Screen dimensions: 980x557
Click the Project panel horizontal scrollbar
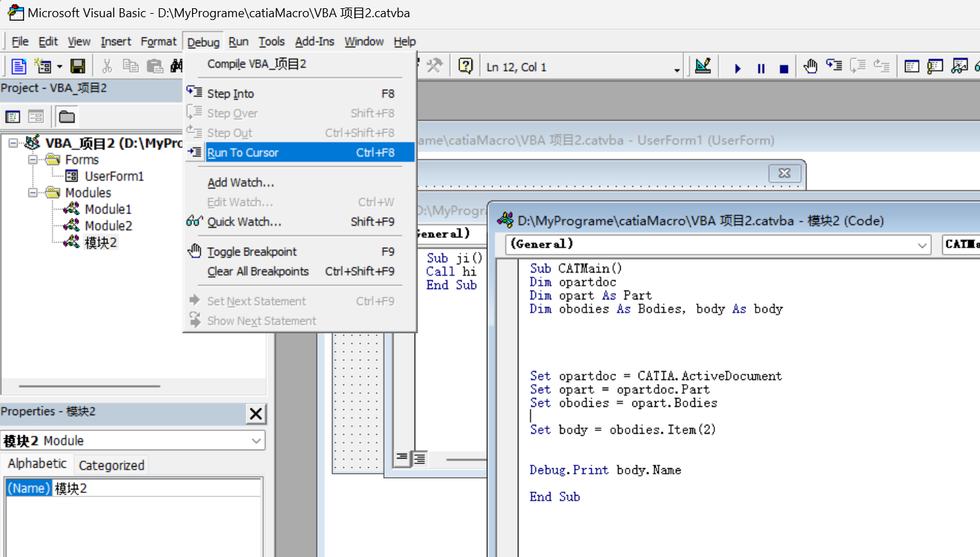[x=89, y=386]
